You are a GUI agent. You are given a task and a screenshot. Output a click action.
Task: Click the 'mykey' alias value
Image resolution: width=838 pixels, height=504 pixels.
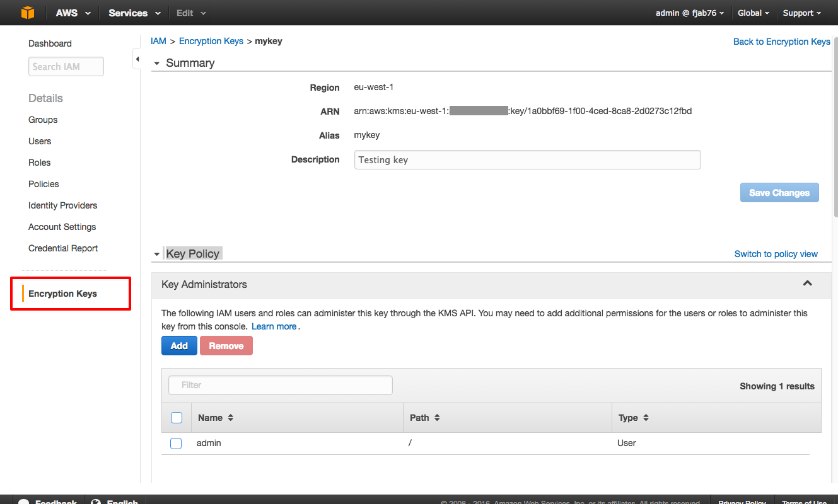(367, 135)
